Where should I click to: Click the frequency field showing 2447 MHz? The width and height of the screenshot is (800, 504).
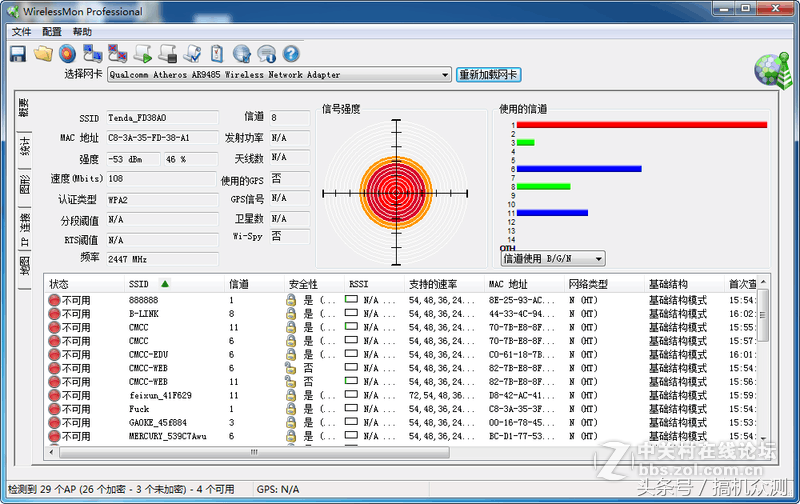(162, 259)
